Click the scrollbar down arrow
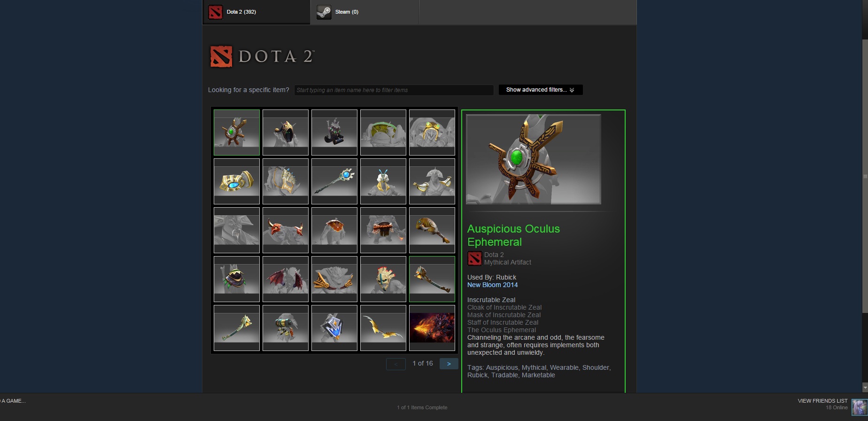Image resolution: width=868 pixels, height=421 pixels. pos(865,388)
